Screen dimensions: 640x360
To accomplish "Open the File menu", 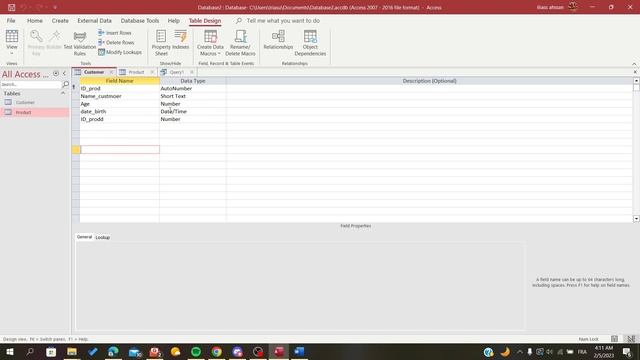I will (x=11, y=20).
